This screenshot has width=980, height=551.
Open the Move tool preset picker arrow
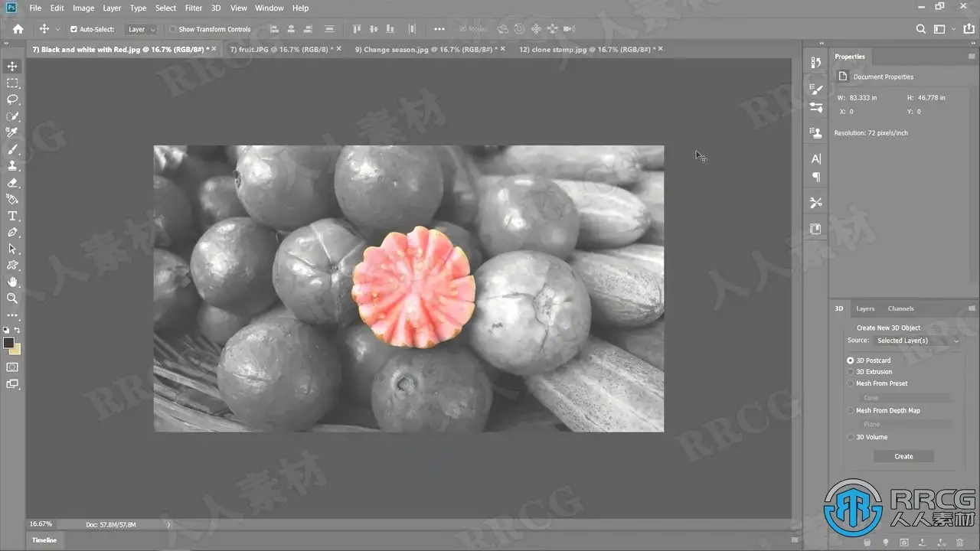(x=57, y=29)
